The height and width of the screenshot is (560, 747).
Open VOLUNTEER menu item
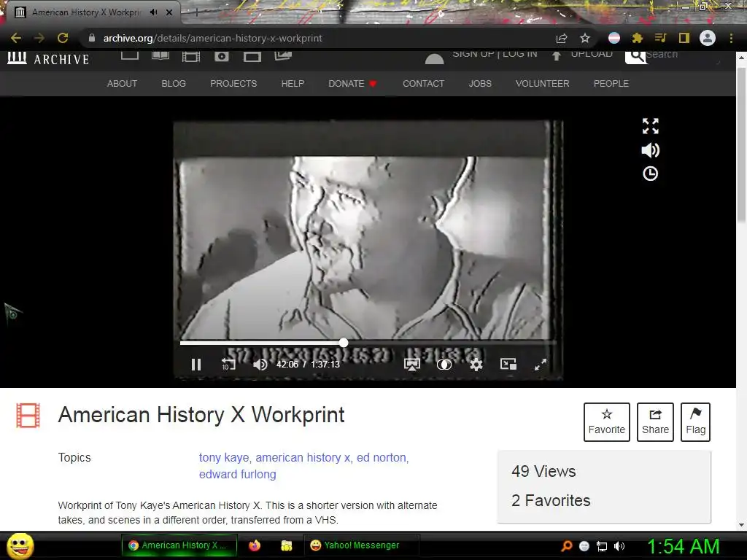point(542,83)
